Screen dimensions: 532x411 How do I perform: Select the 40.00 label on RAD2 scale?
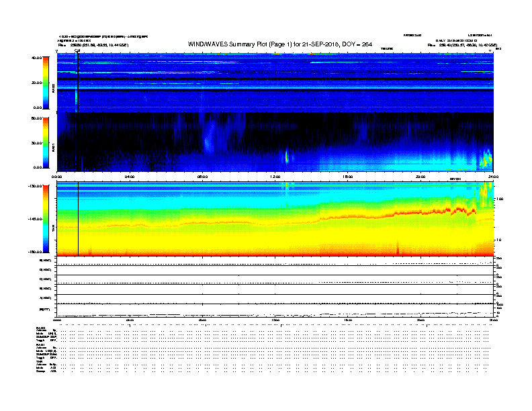pos(36,58)
